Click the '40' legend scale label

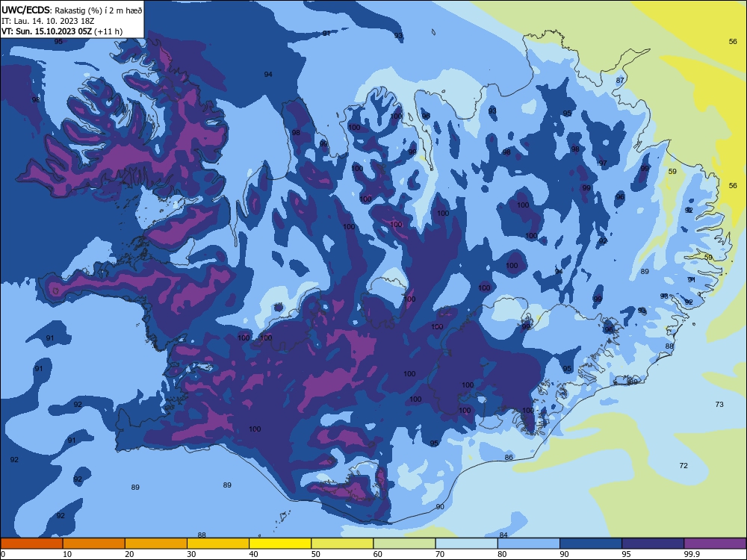[253, 554]
